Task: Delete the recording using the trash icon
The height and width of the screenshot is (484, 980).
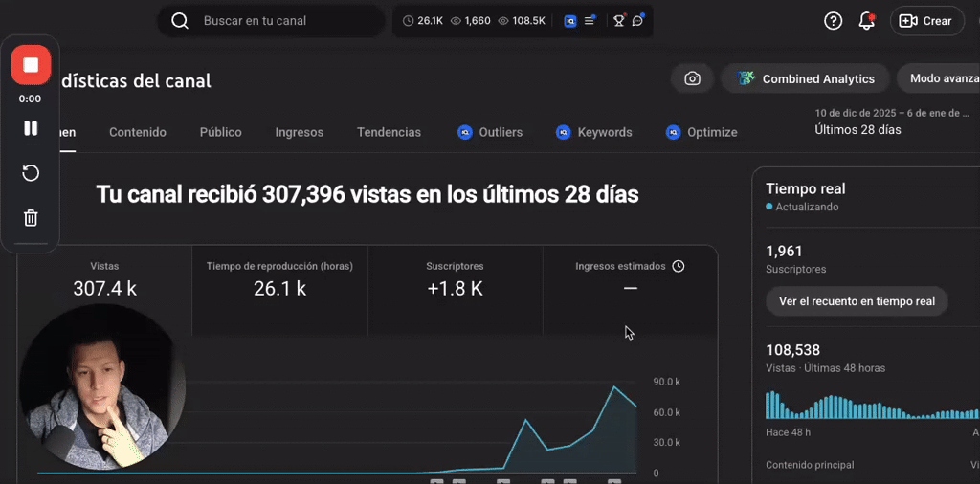Action: click(31, 218)
